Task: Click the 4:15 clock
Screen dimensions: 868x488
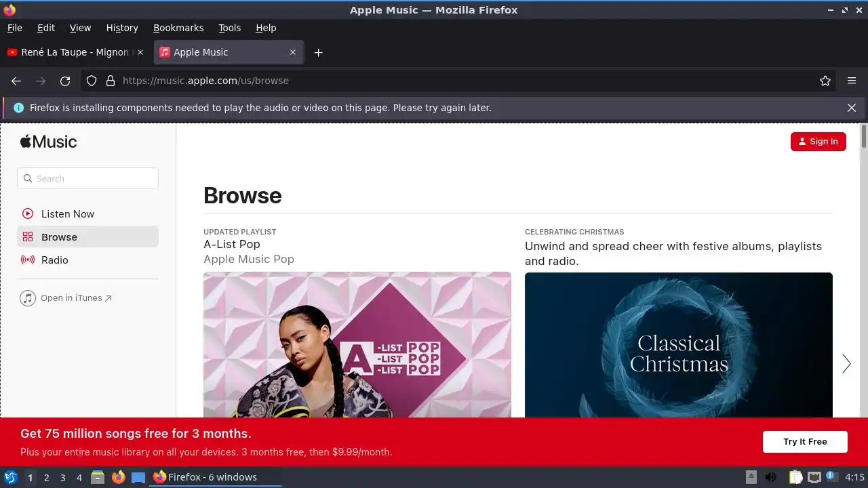Action: pos(854,477)
